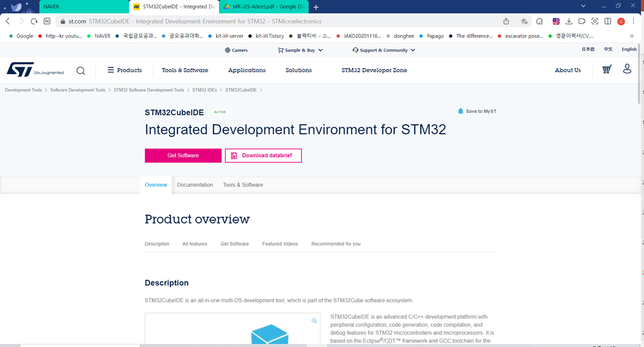Open the Careers link
Screen dimensions: 644x347
(x=236, y=50)
